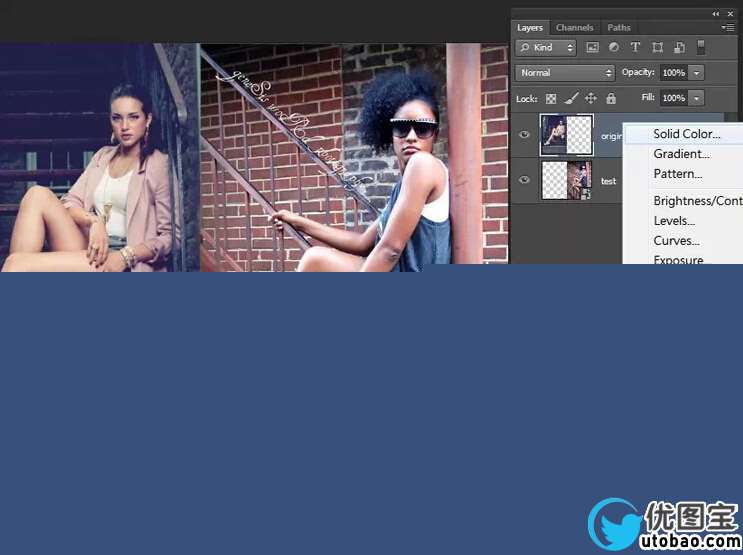Choose Solid Color from the menu
This screenshot has width=743, height=555.
pos(686,134)
